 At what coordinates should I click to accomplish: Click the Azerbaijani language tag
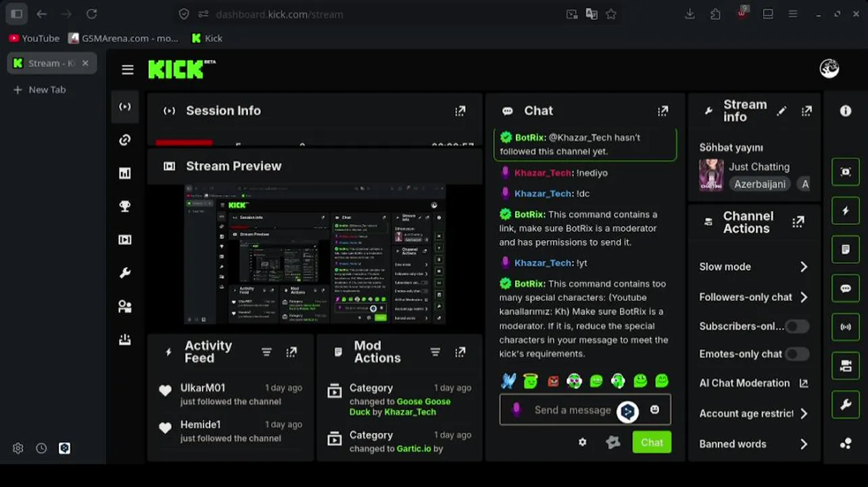point(760,184)
